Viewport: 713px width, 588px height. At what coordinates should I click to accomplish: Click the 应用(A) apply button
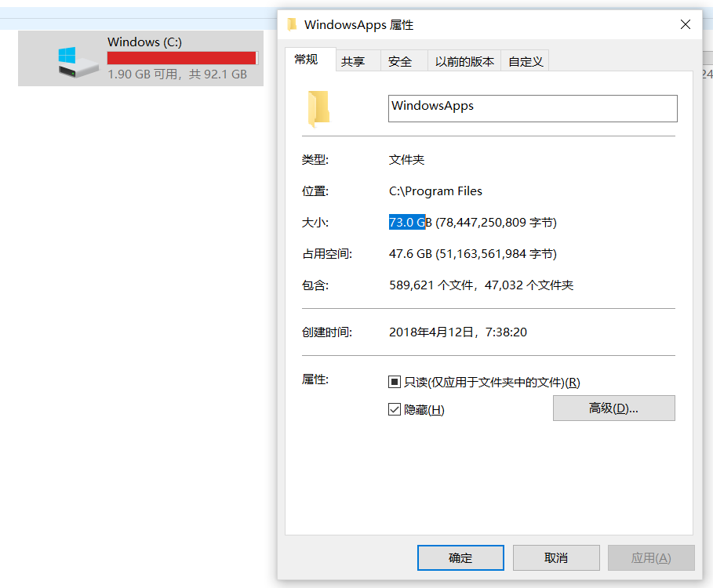(651, 557)
